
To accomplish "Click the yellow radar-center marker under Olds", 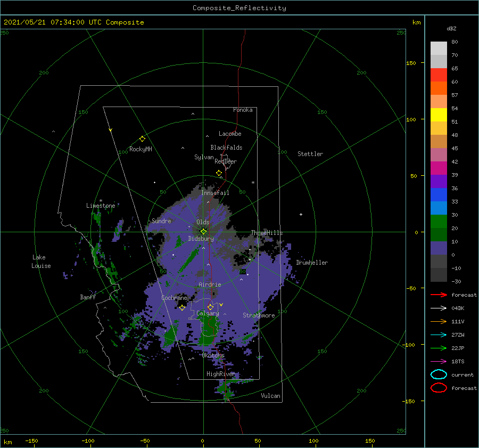I will 203,232.
